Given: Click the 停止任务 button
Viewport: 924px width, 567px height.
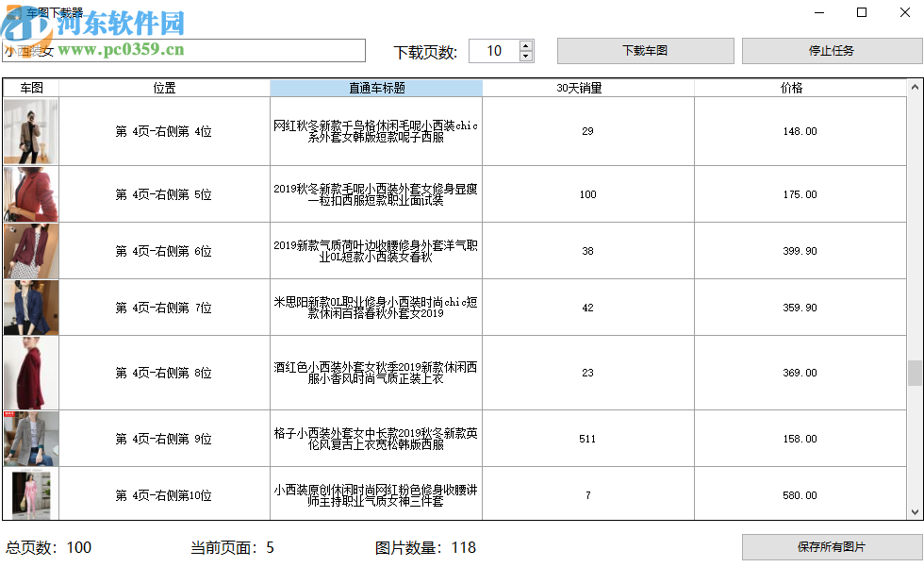Looking at the screenshot, I should (x=832, y=51).
